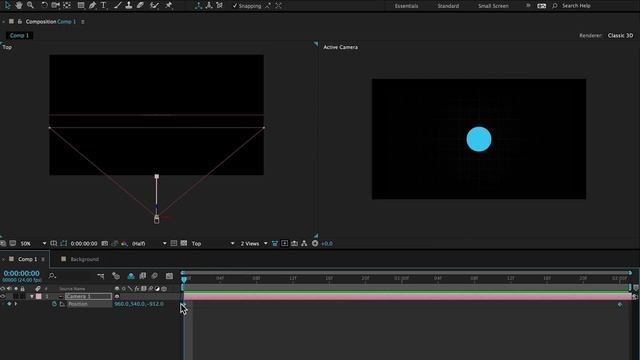The image size is (640, 360).
Task: Select the Pen tool
Action: [x=92, y=5]
